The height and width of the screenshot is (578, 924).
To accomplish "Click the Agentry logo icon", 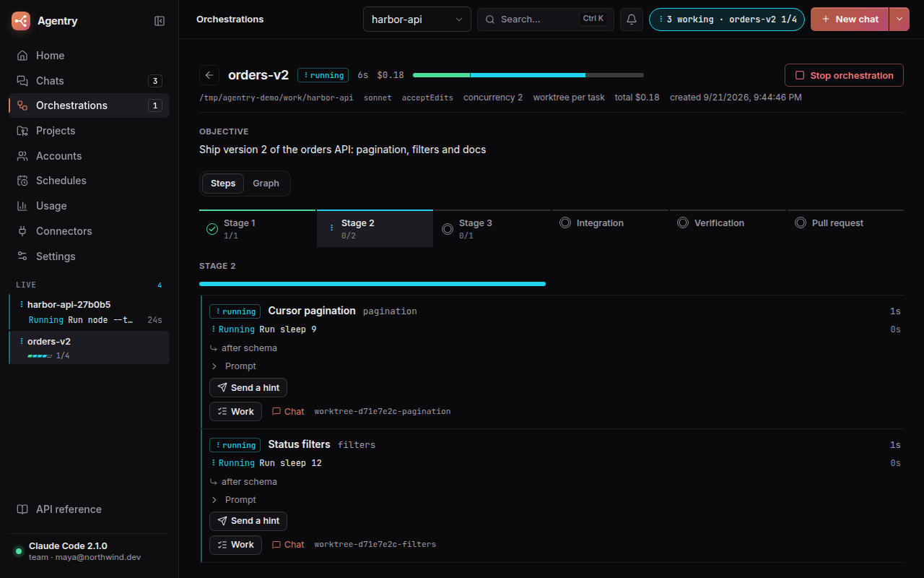I will point(21,21).
